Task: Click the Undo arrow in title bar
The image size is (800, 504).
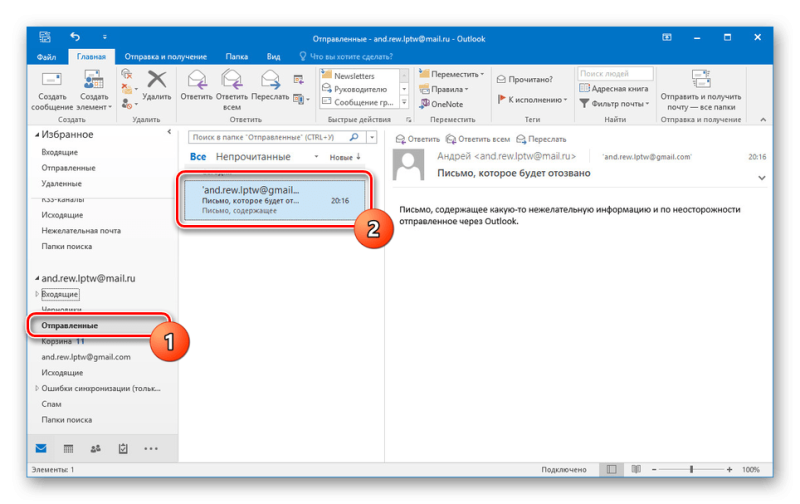Action: (75, 37)
